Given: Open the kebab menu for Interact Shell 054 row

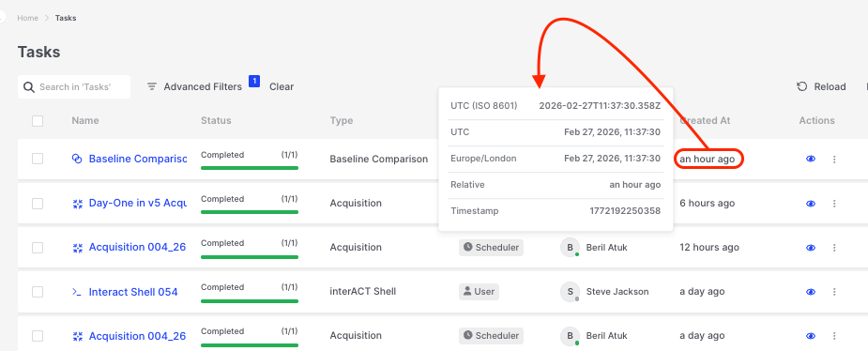Looking at the screenshot, I should point(834,292).
